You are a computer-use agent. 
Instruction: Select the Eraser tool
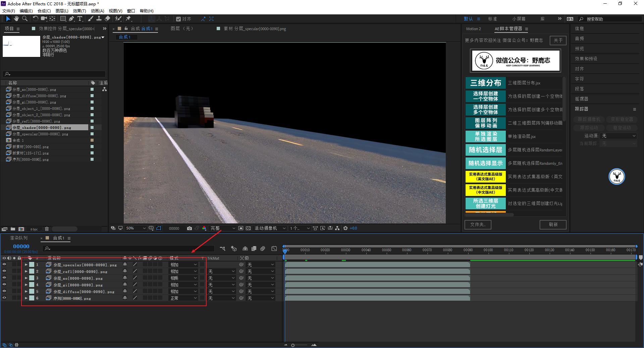coord(107,19)
